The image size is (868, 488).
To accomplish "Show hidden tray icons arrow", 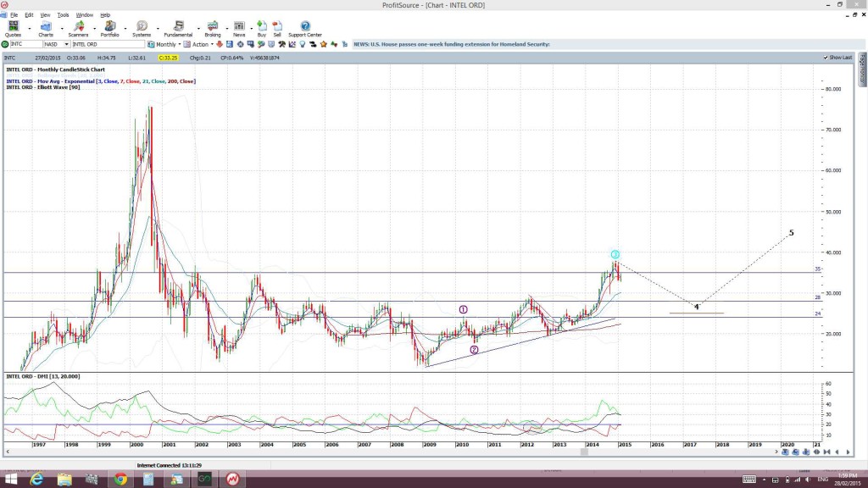I will coord(764,480).
